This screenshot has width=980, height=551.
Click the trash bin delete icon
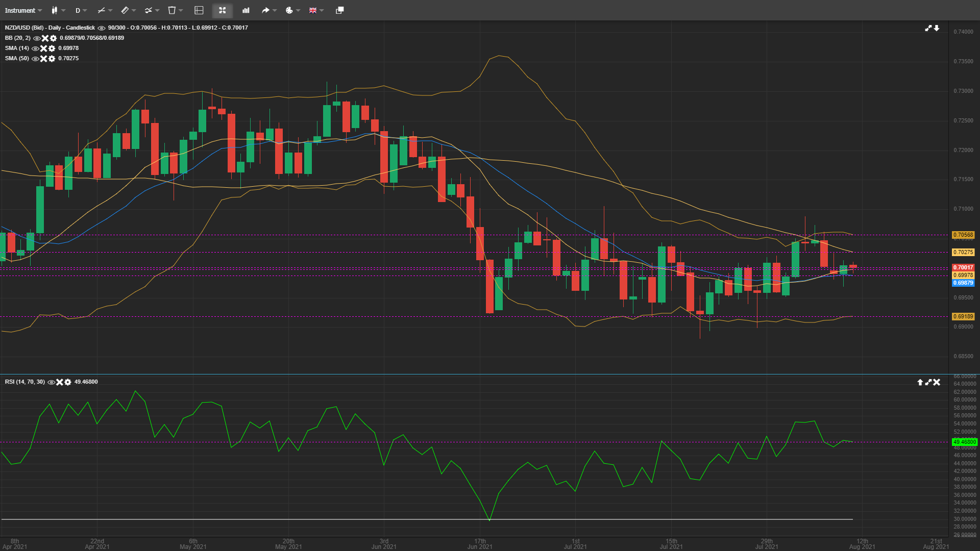tap(172, 10)
